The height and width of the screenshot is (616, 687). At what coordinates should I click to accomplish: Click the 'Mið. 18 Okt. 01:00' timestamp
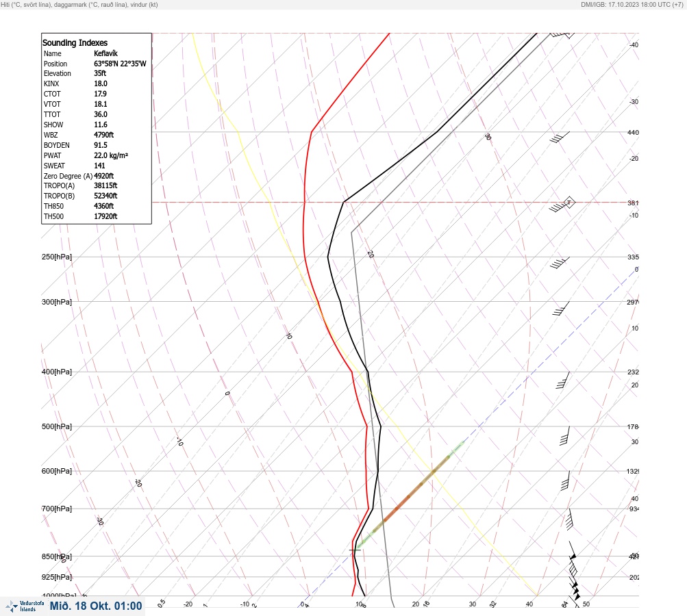(x=96, y=606)
